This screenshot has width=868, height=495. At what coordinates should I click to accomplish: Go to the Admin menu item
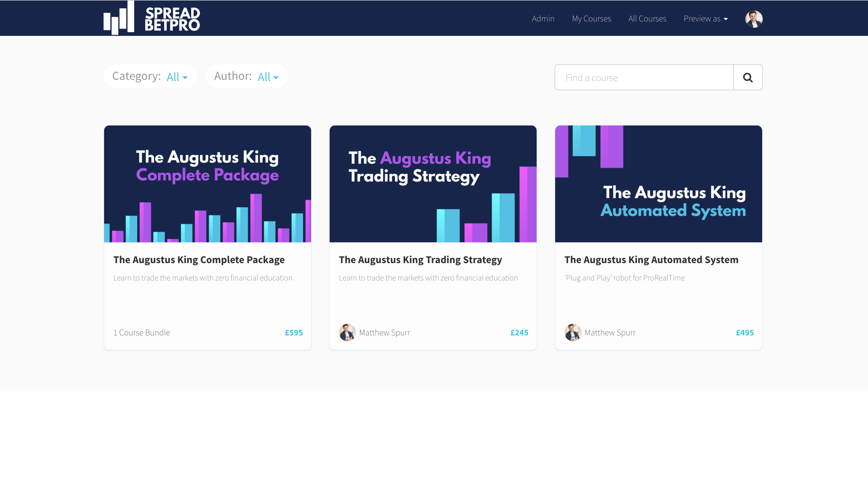(x=543, y=19)
